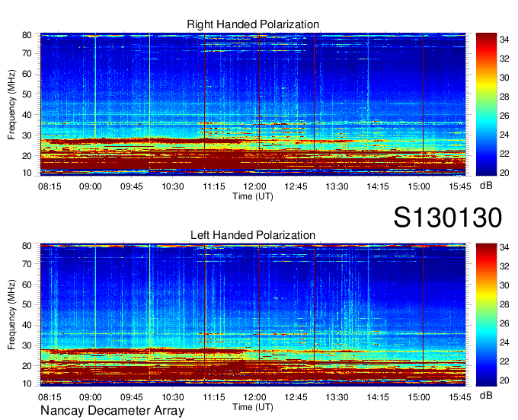This screenshot has height=420, width=518.
Task: Click the "20" frequency tick on the Right Handed plot
Action: click(27, 156)
